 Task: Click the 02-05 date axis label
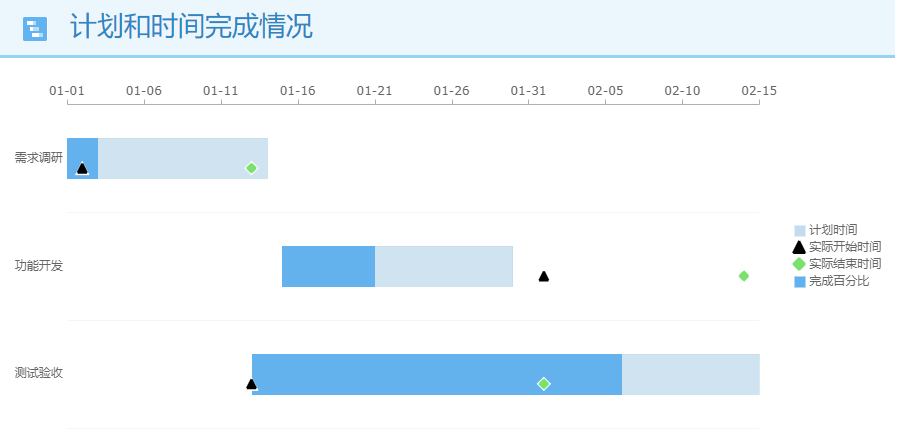(606, 90)
